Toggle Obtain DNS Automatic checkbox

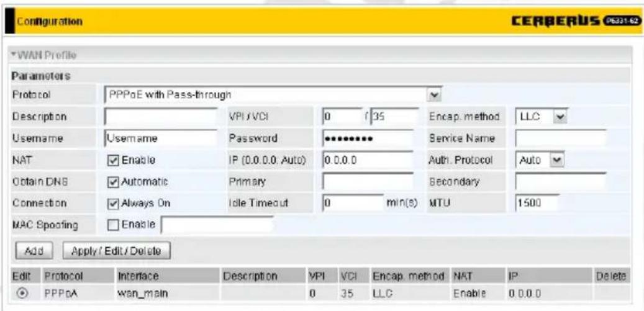point(112,181)
